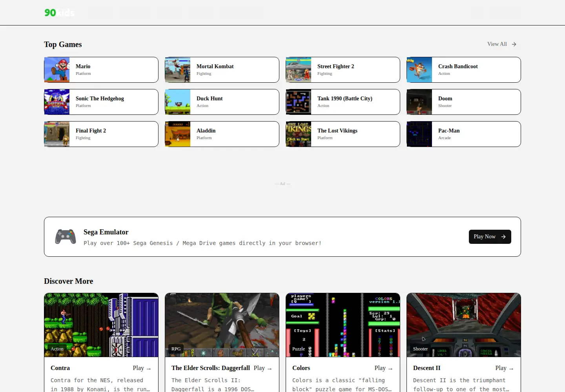Viewport: 565px width, 392px height.
Task: Open the Pac-Man game thumbnail
Action: click(x=419, y=134)
